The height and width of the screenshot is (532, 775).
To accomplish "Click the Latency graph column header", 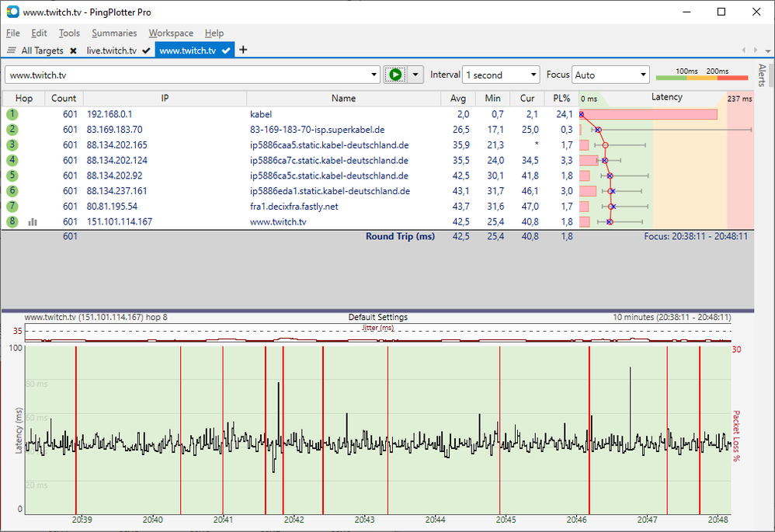I will (666, 97).
